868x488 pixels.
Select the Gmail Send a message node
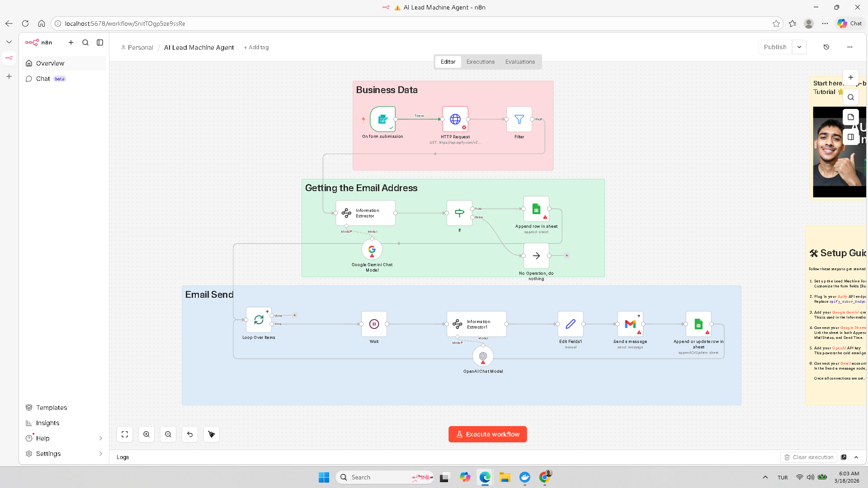coord(630,324)
